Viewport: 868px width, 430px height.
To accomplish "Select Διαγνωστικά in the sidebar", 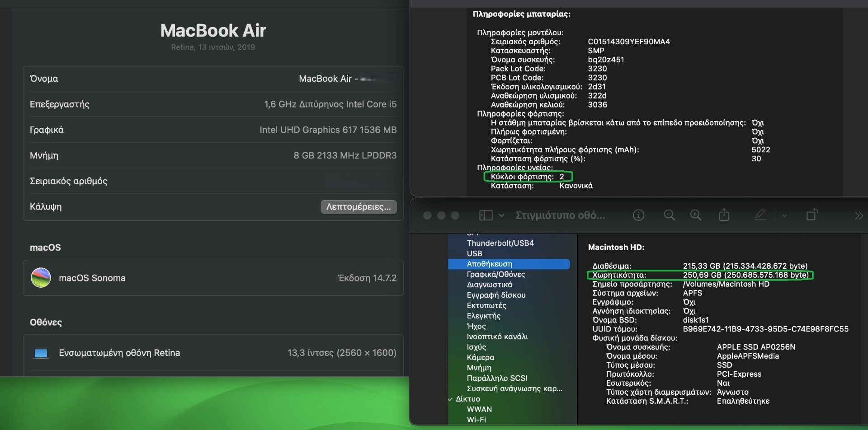I will click(x=489, y=285).
